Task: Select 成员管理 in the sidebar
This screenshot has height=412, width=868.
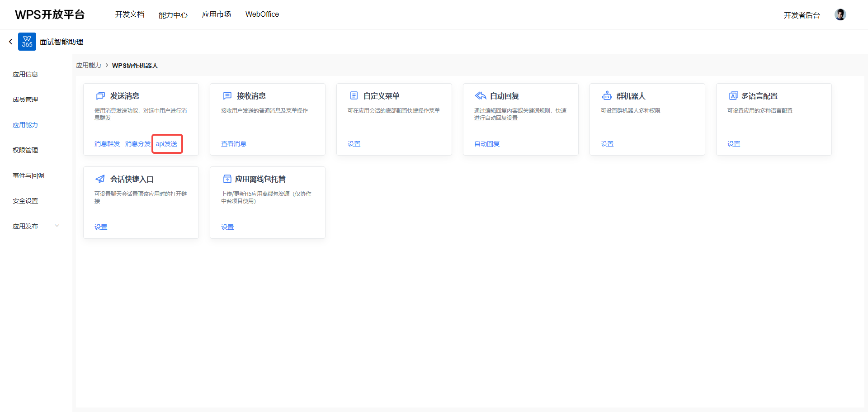Action: (25, 99)
